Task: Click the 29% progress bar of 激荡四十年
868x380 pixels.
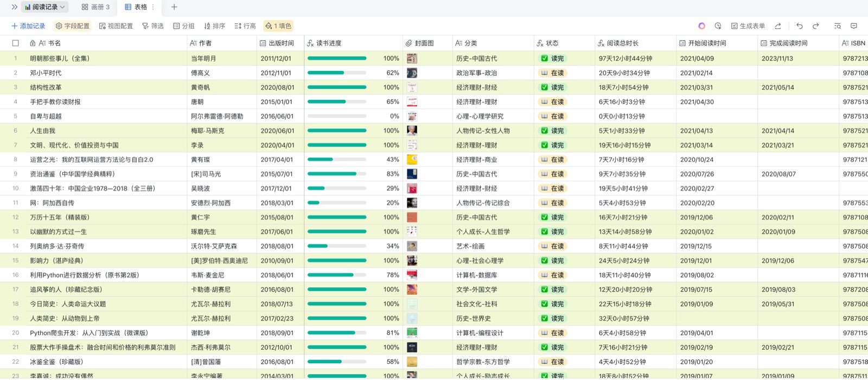Action: 337,189
